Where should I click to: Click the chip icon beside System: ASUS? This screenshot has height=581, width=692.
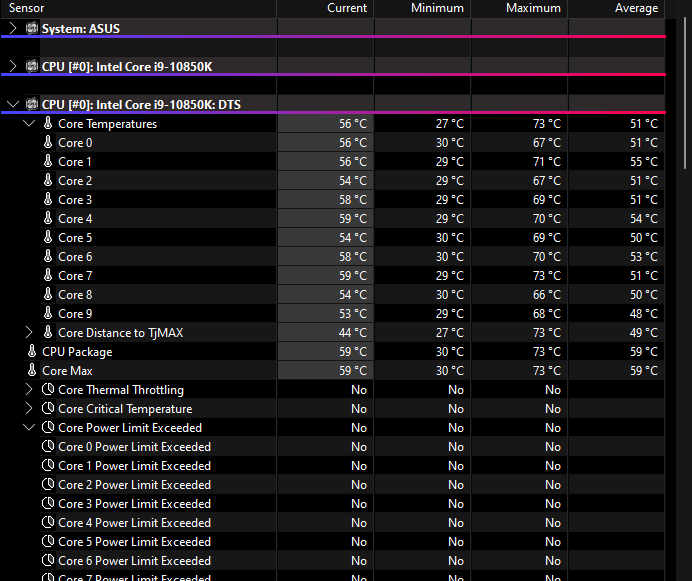coord(32,28)
